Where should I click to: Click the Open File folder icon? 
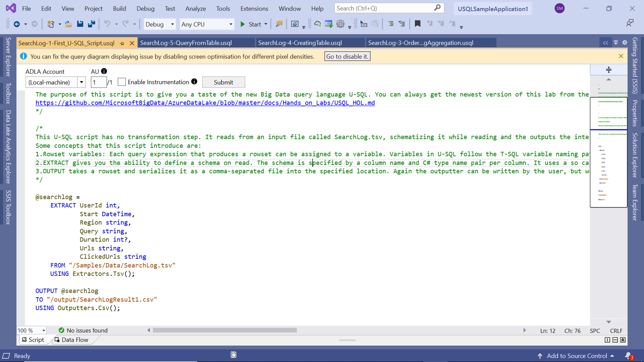68,24
